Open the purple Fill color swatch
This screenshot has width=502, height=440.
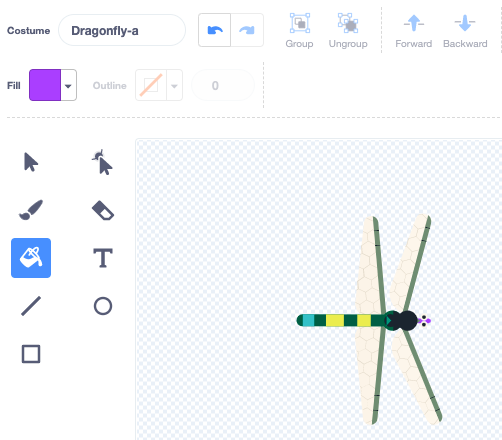[x=45, y=85]
